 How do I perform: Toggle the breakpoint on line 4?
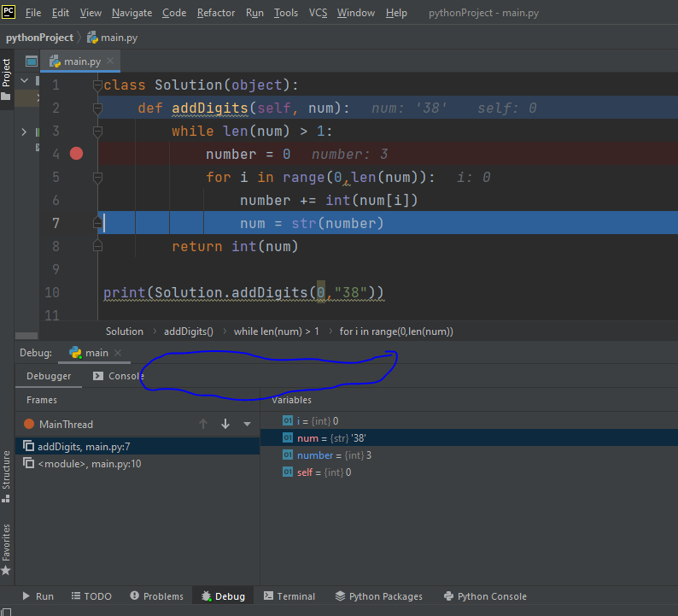tap(77, 154)
